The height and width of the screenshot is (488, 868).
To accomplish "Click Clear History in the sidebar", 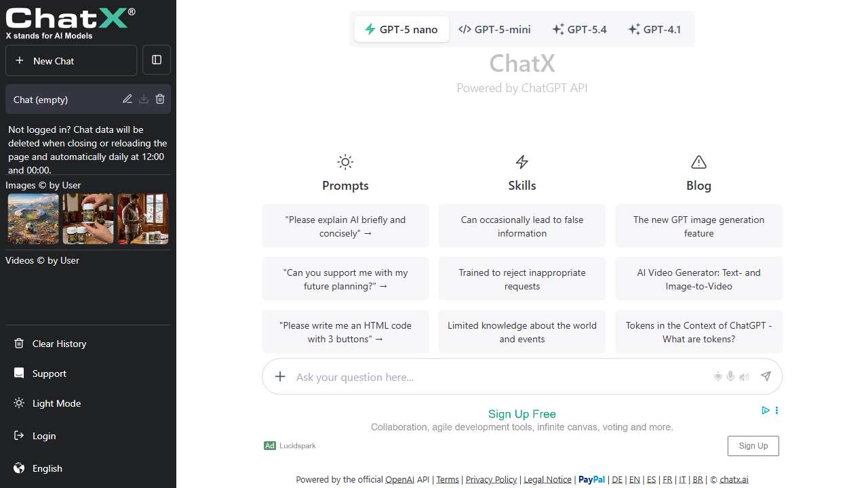I will pyautogui.click(x=59, y=344).
